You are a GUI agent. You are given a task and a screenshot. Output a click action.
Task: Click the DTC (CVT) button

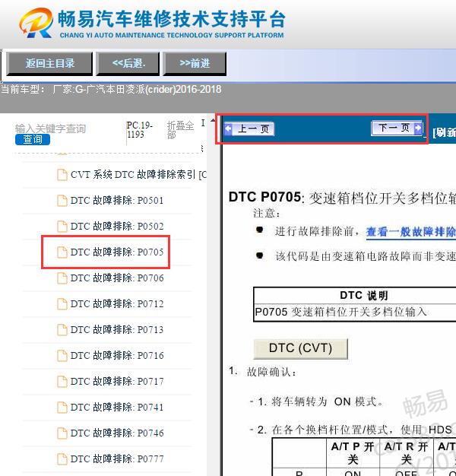300,348
